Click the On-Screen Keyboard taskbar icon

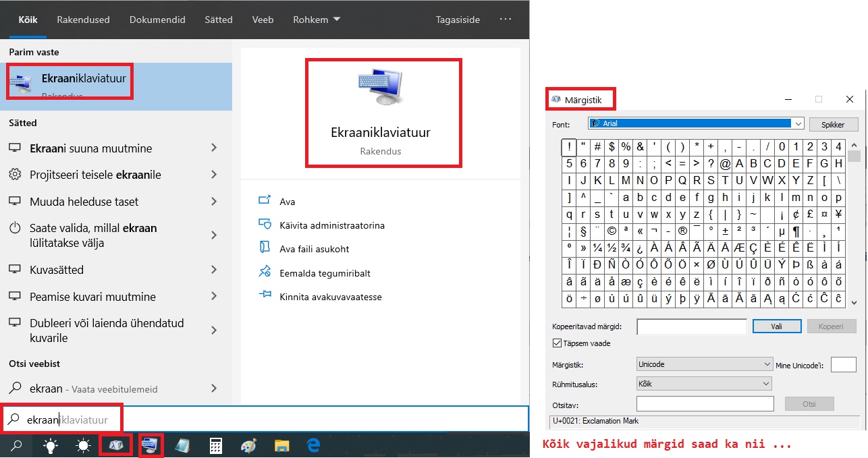[151, 445]
